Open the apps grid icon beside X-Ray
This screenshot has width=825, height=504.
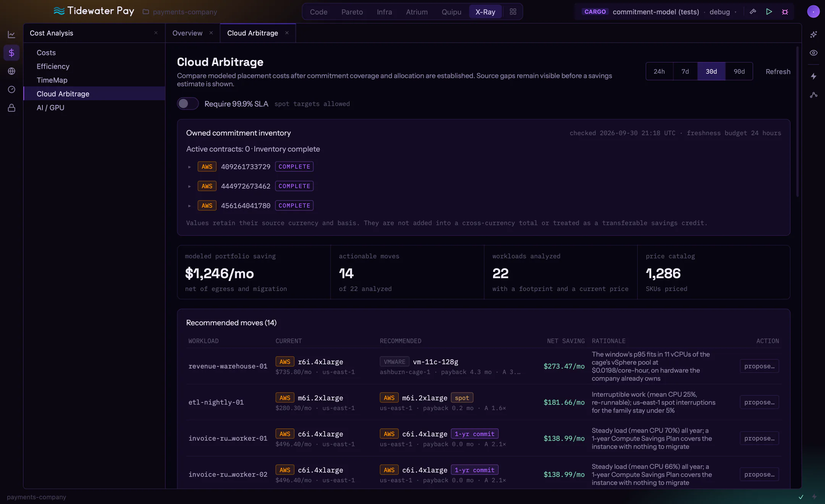(513, 12)
